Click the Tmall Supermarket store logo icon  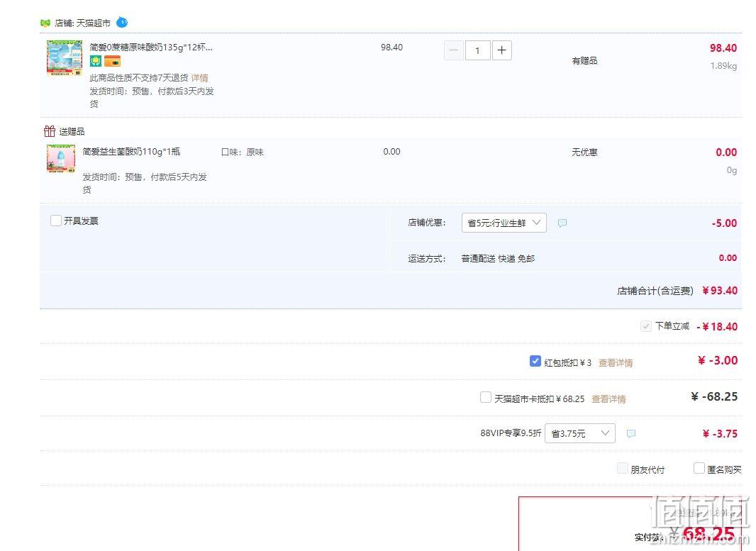click(x=45, y=23)
